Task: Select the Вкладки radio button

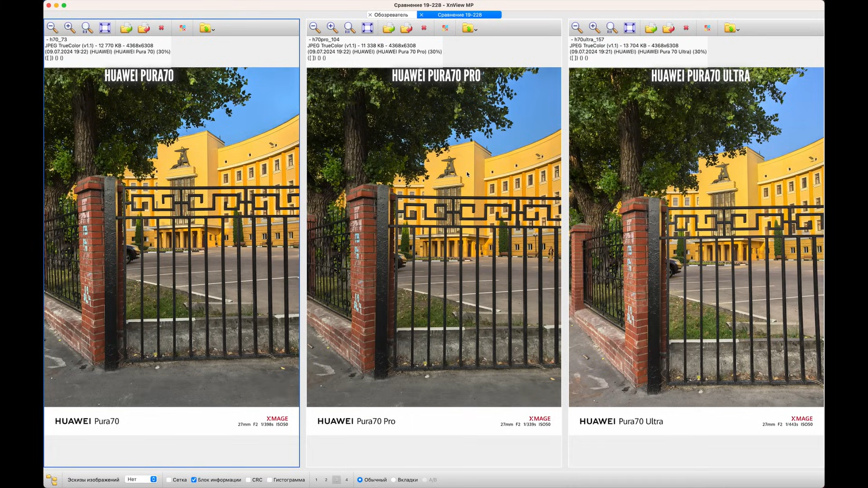Action: [x=394, y=480]
